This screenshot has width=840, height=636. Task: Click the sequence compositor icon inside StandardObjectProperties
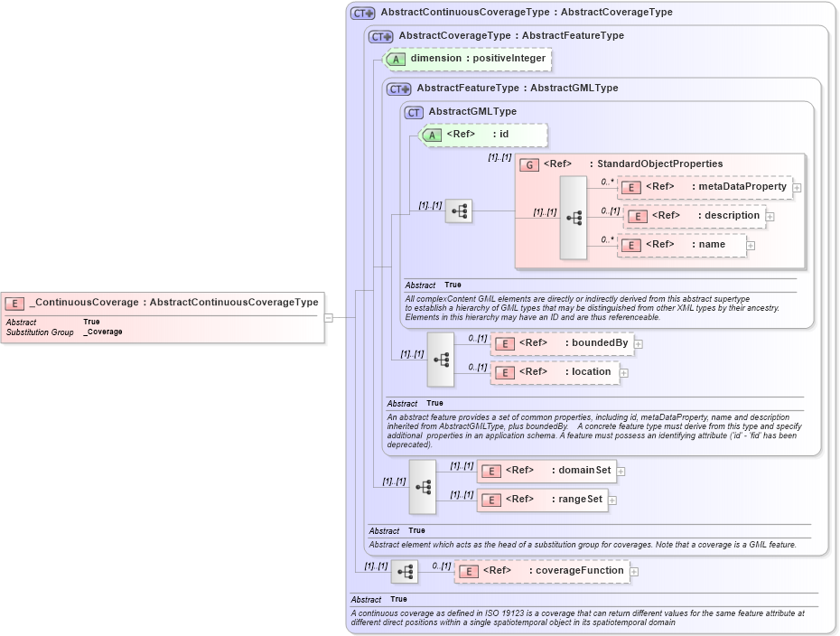point(573,216)
